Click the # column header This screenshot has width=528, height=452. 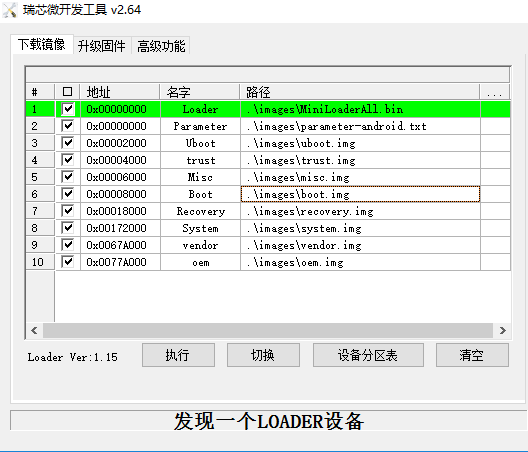tap(40, 92)
